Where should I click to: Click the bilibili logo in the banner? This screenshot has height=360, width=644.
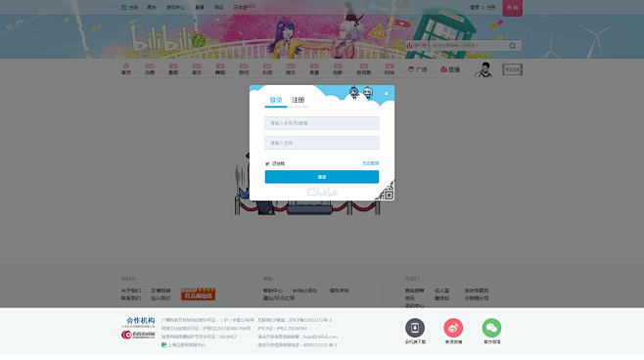[167, 39]
